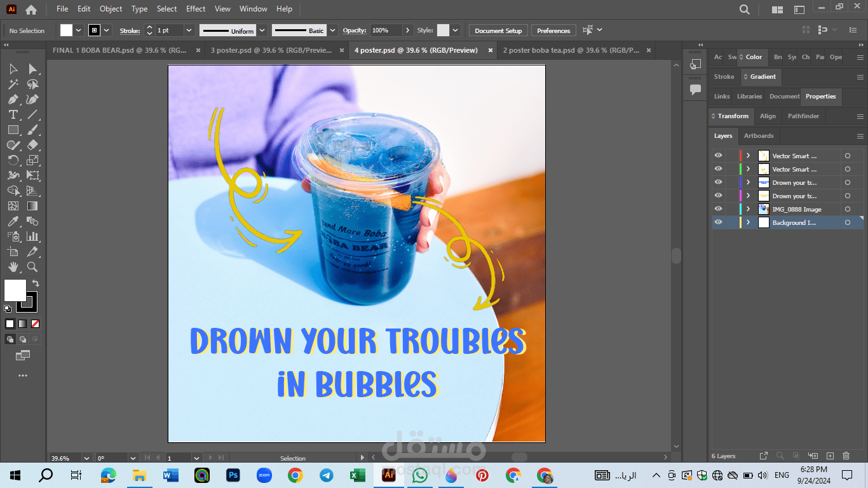Viewport: 868px width, 488px height.
Task: Enable Draw Behind mode
Action: tap(23, 339)
